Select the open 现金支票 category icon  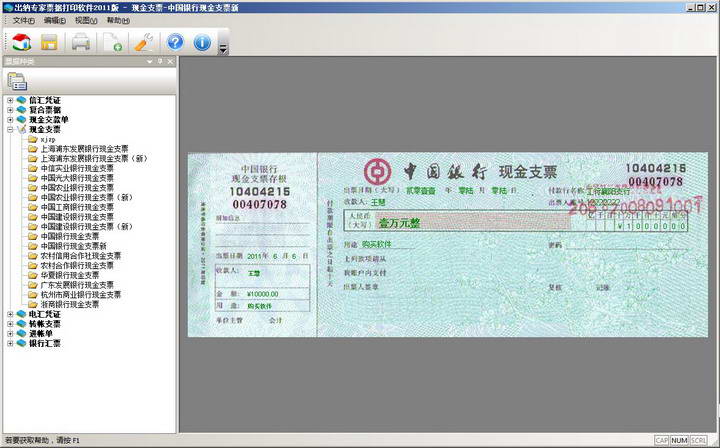21,129
